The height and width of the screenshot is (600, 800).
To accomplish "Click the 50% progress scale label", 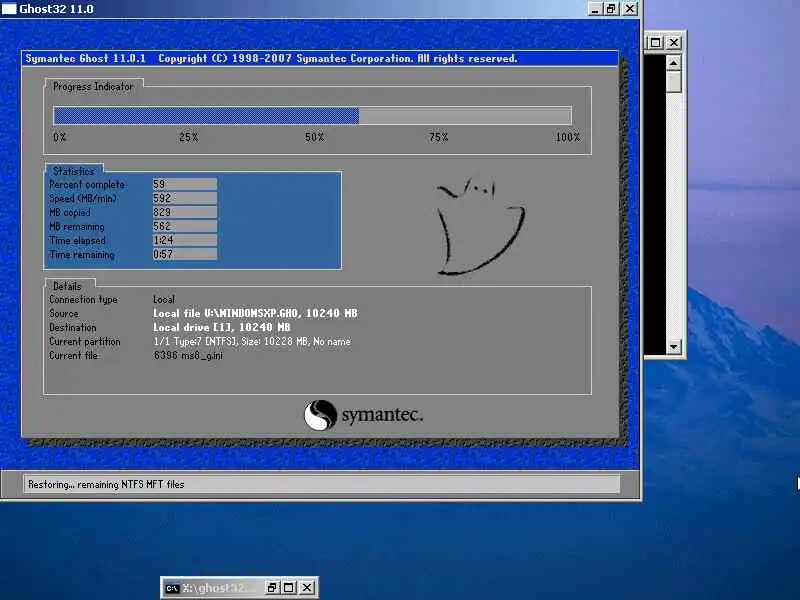I will click(x=314, y=137).
